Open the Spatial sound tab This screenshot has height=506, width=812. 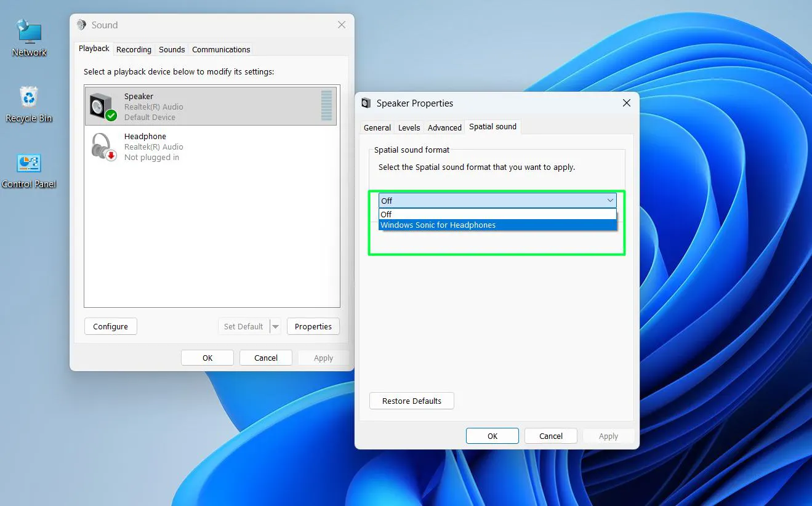tap(492, 127)
